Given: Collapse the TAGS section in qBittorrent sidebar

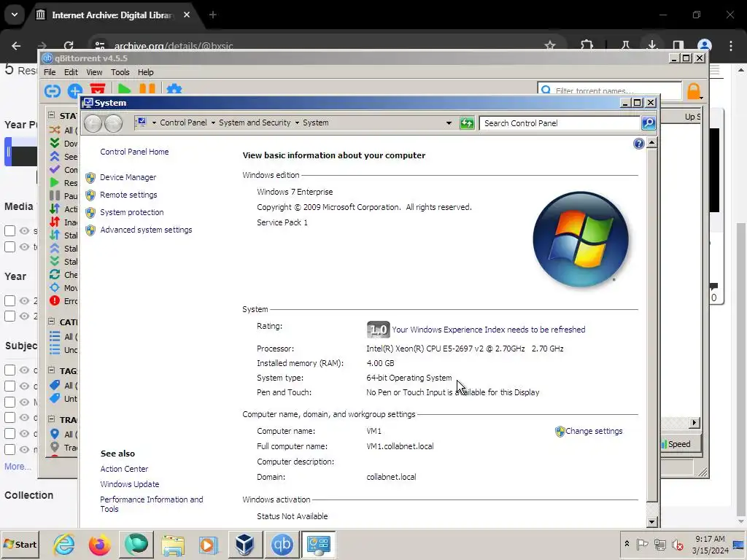Looking at the screenshot, I should [51, 370].
